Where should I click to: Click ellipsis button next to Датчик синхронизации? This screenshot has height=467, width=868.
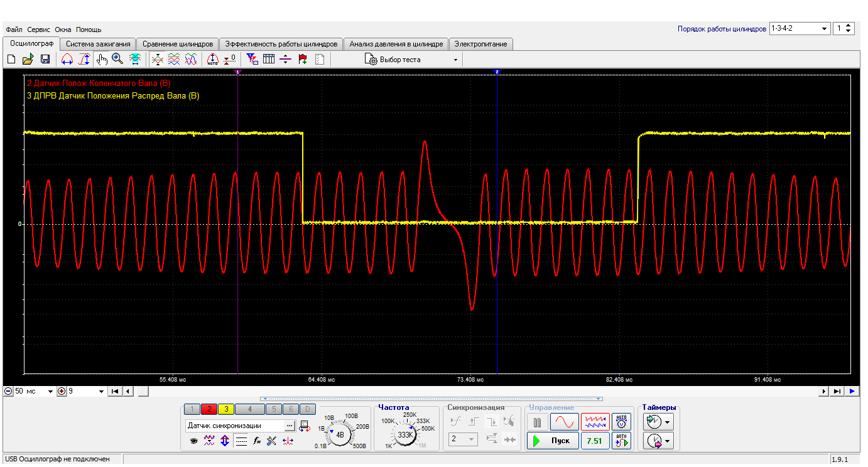click(x=290, y=426)
